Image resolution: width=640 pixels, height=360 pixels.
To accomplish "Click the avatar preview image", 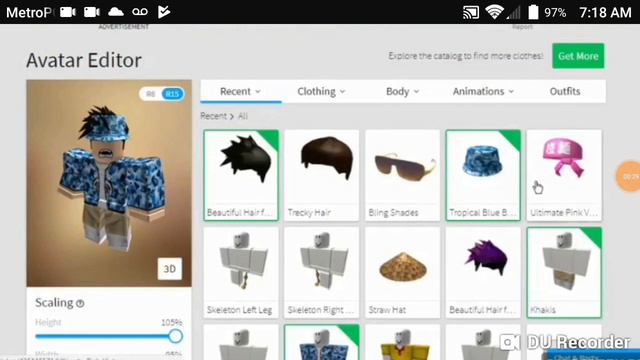I will (109, 183).
